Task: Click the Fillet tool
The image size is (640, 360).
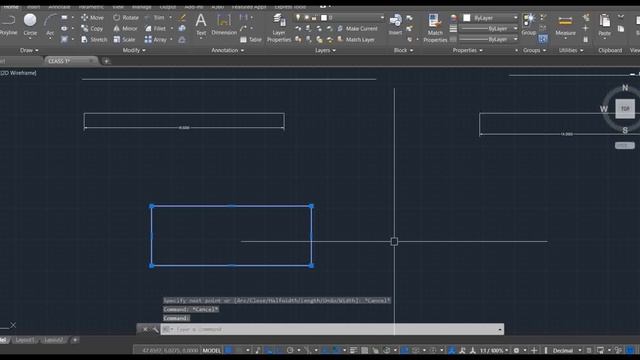Action: coord(156,29)
